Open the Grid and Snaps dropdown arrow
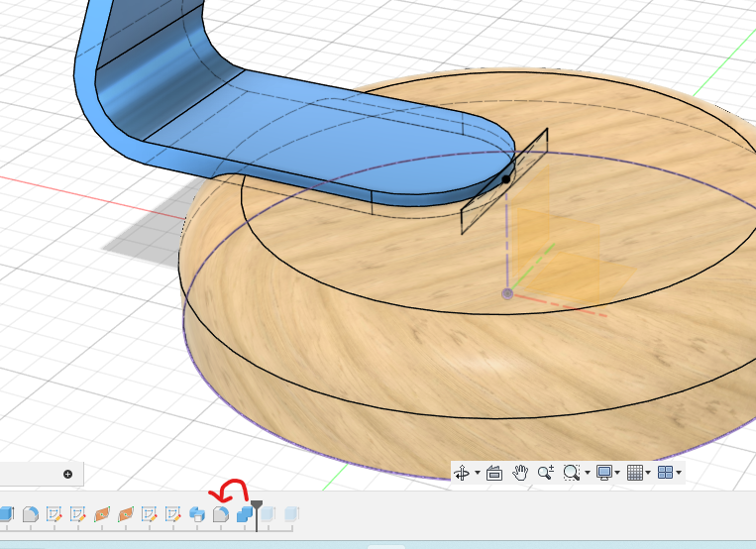 [650, 474]
